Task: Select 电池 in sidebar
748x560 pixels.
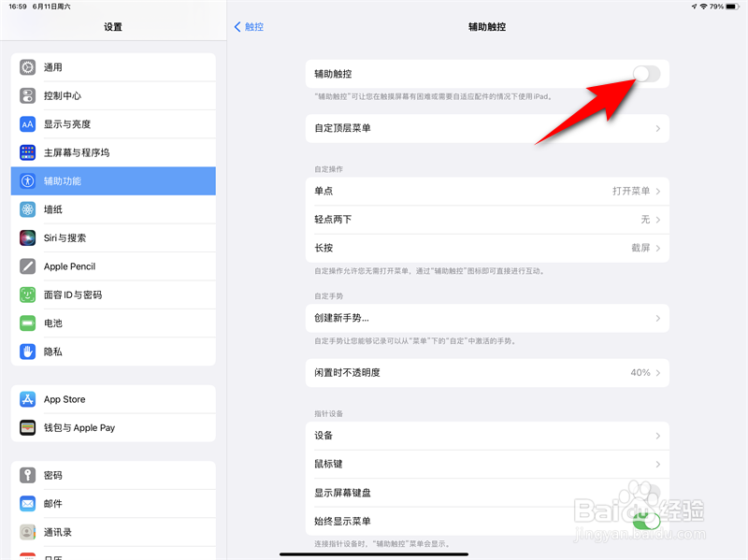Action: pyautogui.click(x=113, y=323)
